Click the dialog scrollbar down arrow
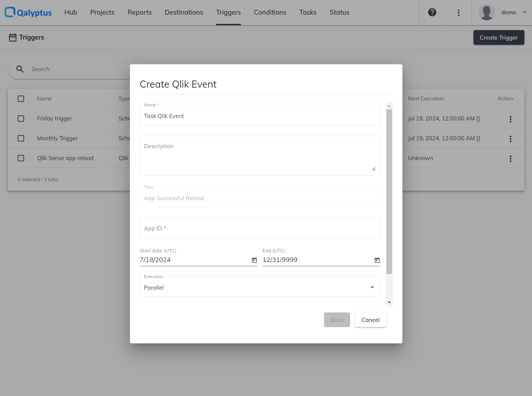The image size is (532, 396). coord(389,302)
